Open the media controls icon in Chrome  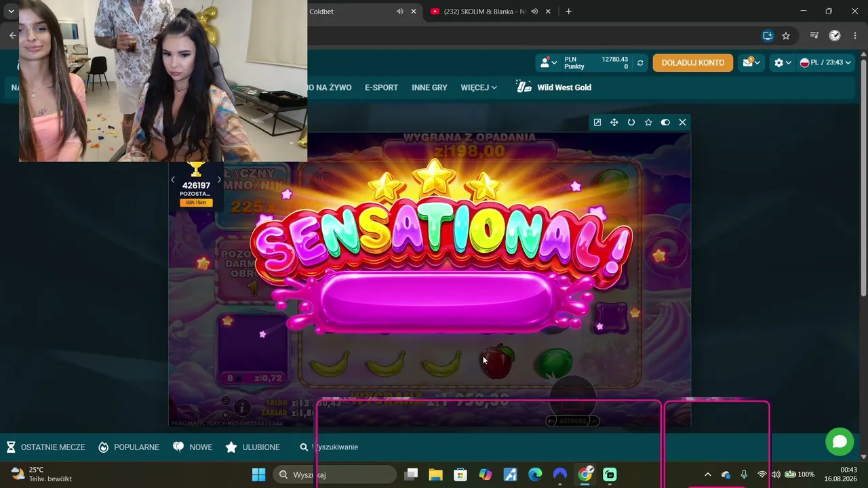814,36
